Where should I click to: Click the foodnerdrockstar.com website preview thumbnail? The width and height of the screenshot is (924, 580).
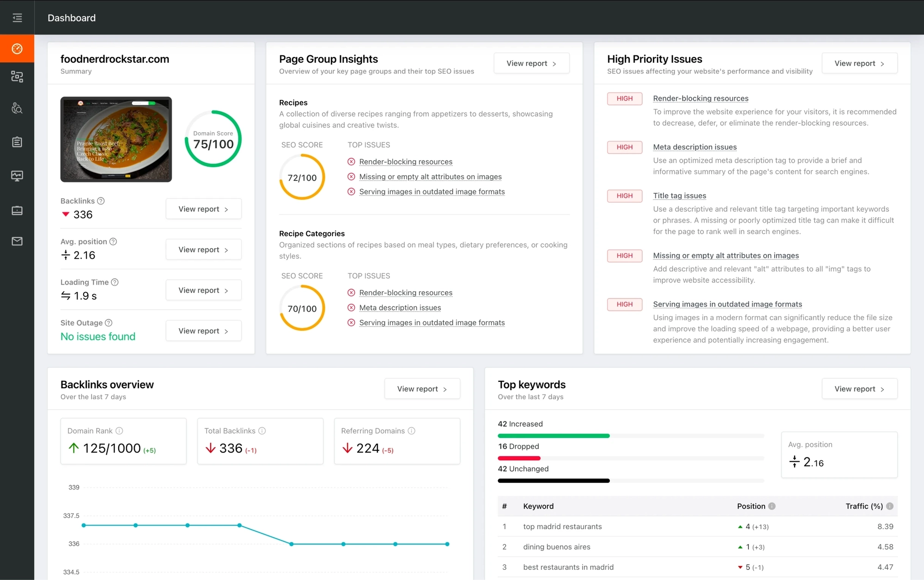coord(115,139)
